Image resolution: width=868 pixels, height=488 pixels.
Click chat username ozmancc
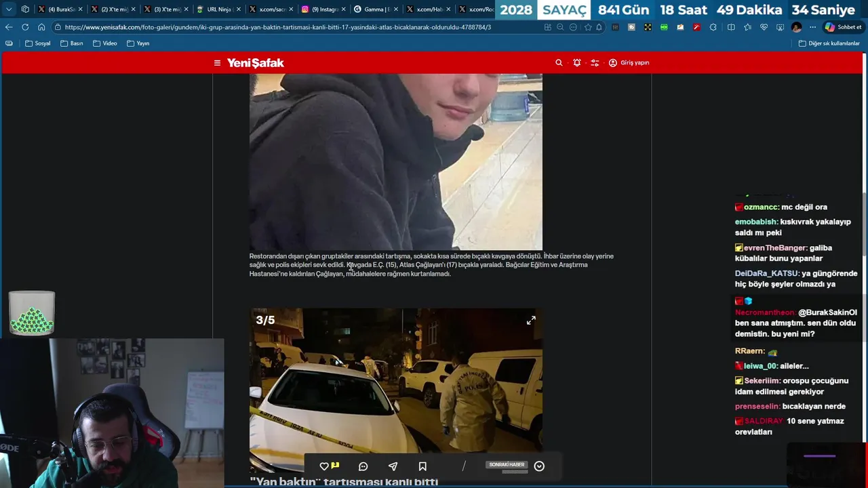tap(761, 207)
